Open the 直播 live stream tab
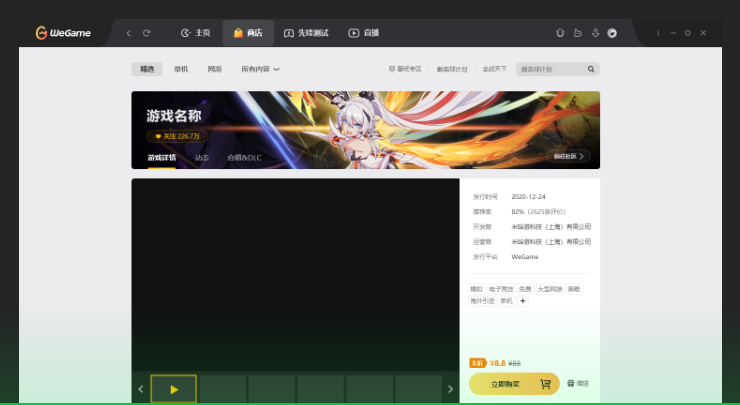Viewport: 740px width, 405px height. (x=364, y=33)
